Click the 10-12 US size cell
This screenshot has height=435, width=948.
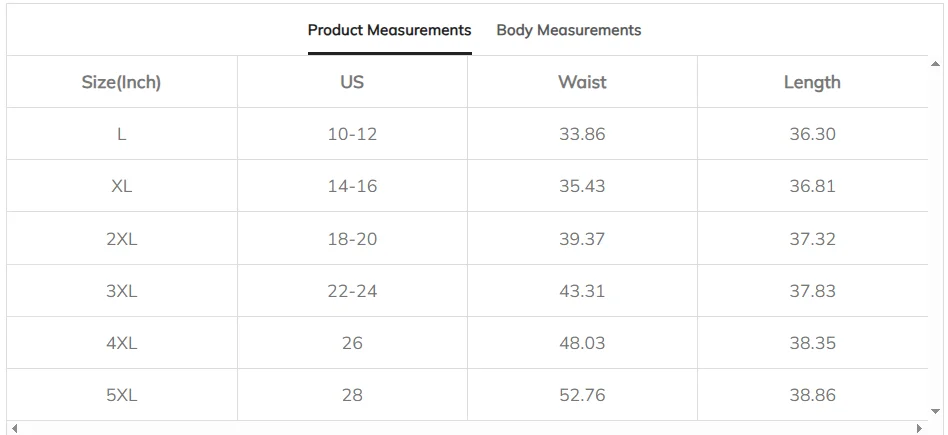352,134
